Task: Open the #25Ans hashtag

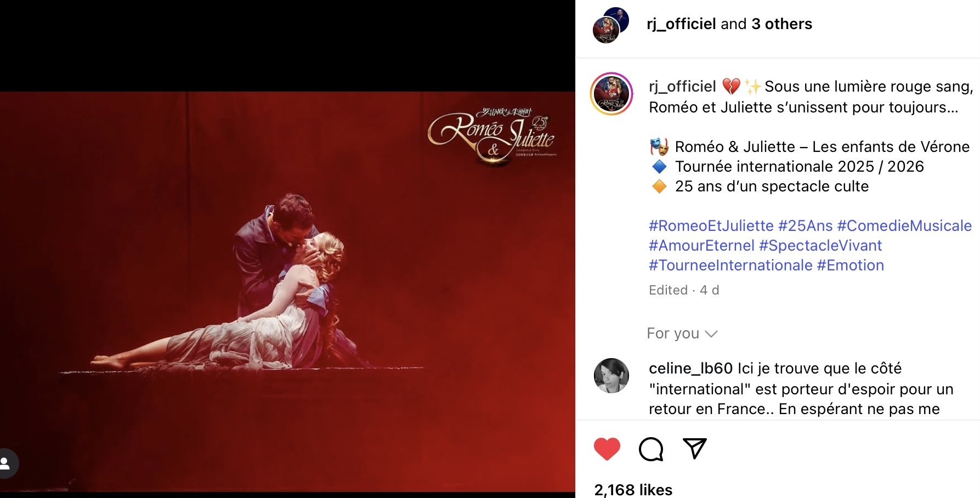Action: pos(805,226)
